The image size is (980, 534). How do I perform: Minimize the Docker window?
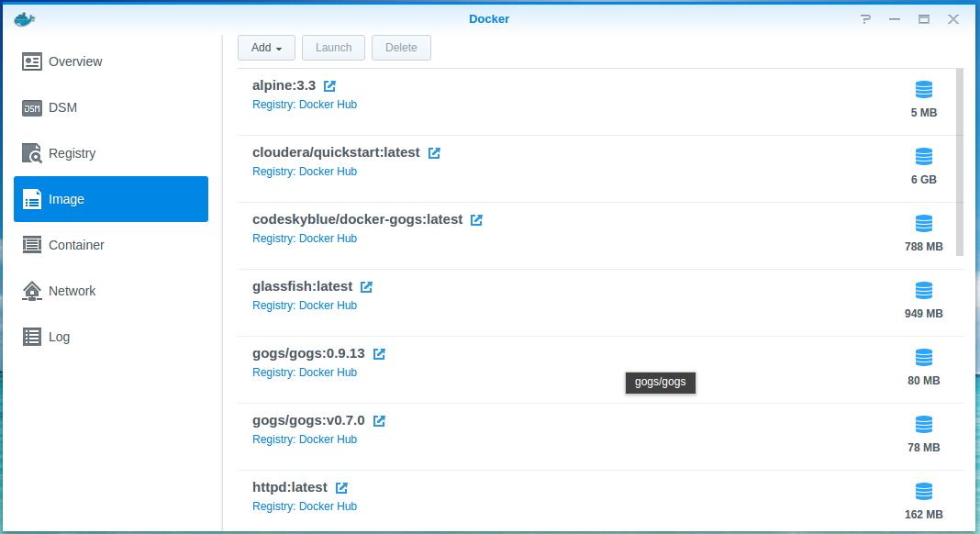[x=895, y=19]
